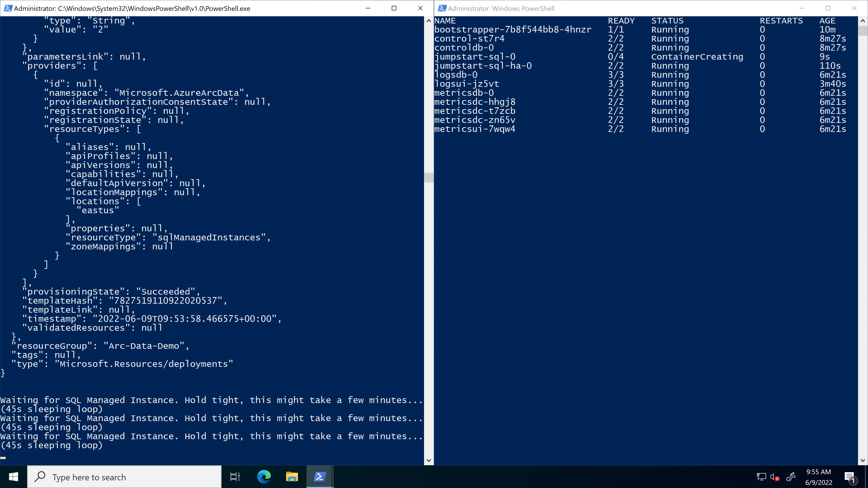868x488 pixels.
Task: Click left window scrollbar down arrow
Action: tap(429, 460)
